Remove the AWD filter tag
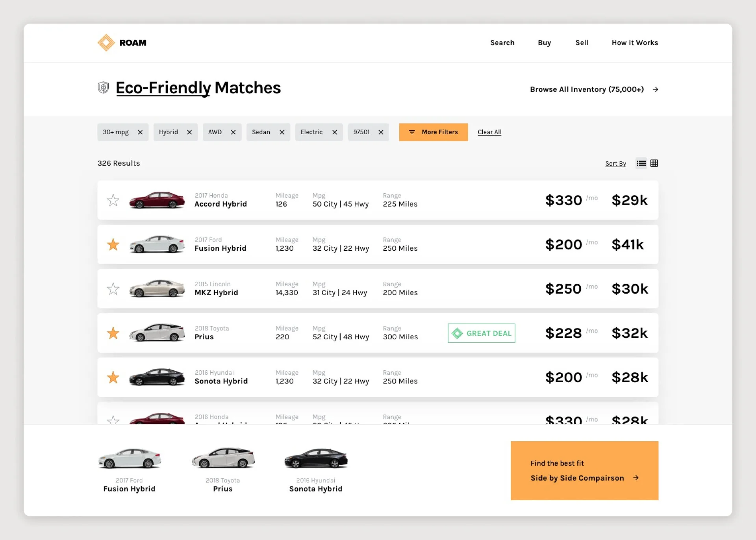The height and width of the screenshot is (540, 756). 233,132
